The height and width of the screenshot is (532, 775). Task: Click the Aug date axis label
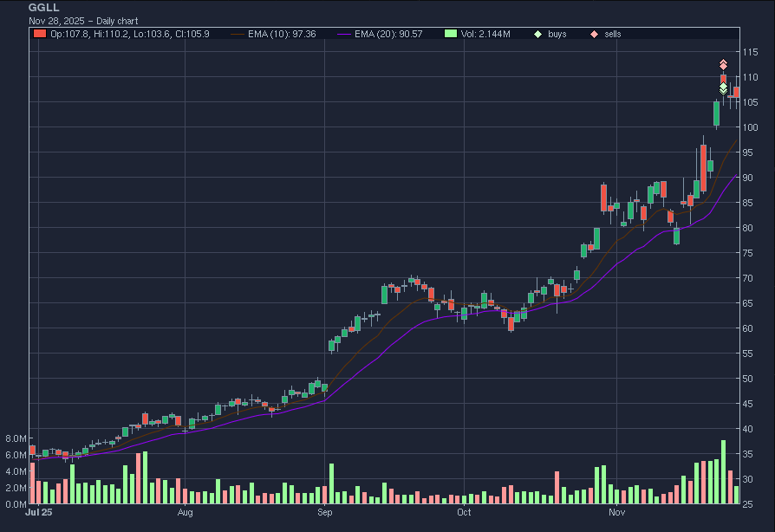(185, 512)
